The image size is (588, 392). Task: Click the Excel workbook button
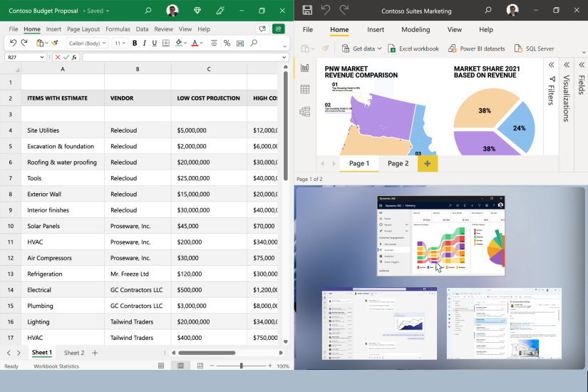pos(413,48)
